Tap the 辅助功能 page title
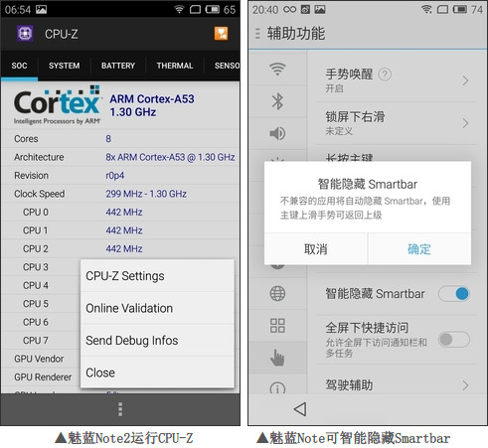Image resolution: width=488 pixels, height=448 pixels. 296,34
